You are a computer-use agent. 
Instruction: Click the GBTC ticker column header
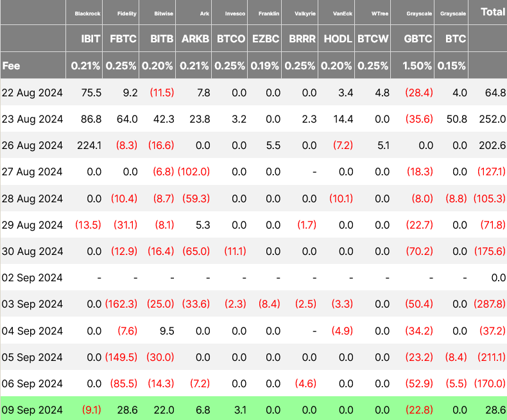point(419,39)
